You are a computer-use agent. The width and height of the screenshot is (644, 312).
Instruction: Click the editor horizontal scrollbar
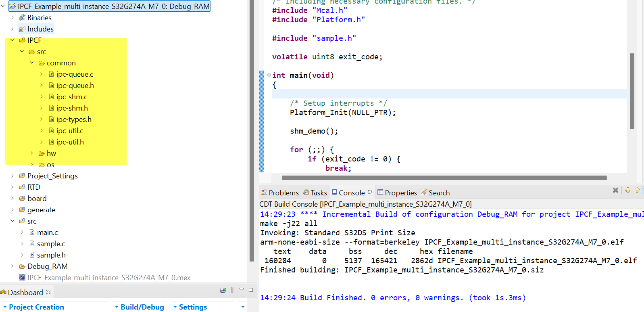444,178
